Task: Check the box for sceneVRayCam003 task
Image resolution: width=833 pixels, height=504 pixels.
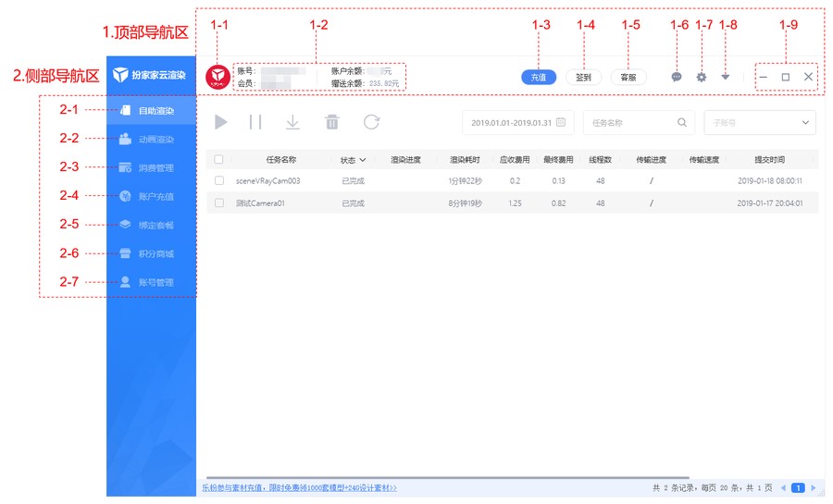Action: coord(219,181)
